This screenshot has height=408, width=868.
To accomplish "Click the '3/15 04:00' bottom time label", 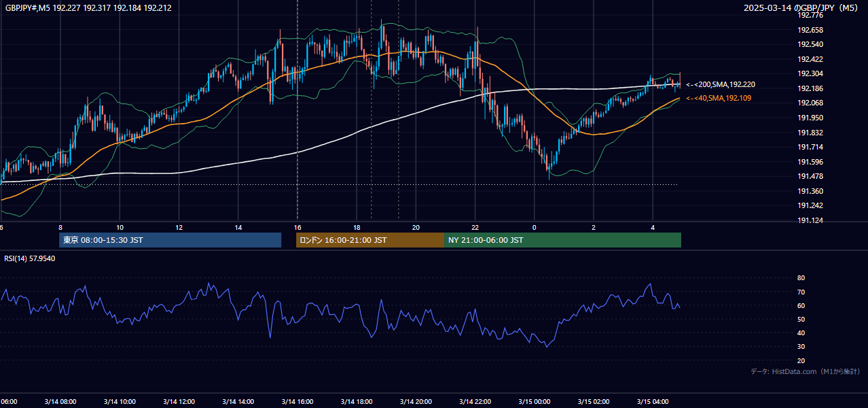I will (x=653, y=402).
